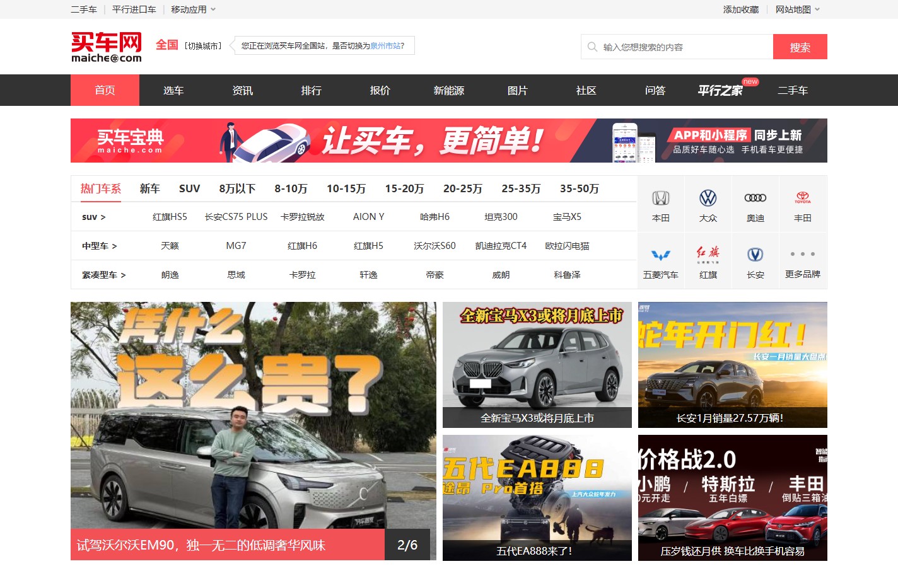Open 排行 in navigation bar
The width and height of the screenshot is (898, 588).
[311, 90]
